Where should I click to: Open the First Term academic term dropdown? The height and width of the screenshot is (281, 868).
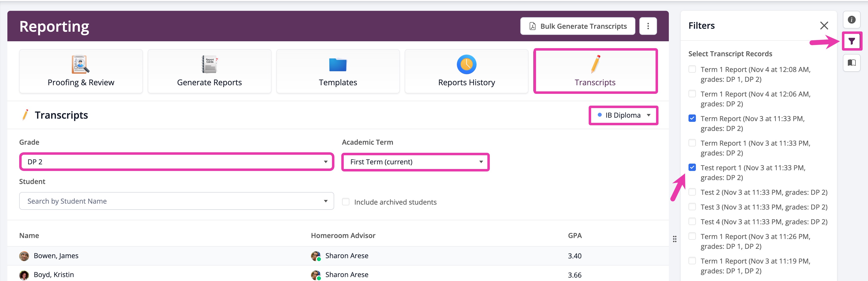tap(415, 162)
